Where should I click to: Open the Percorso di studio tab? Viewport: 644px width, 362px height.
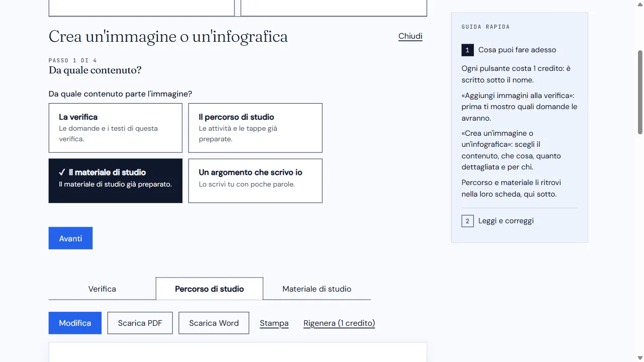click(209, 289)
